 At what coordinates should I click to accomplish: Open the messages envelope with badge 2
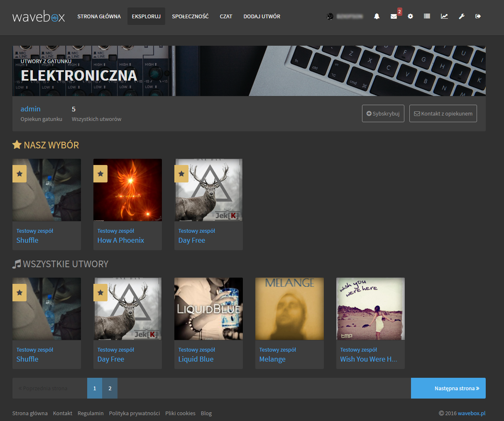[394, 16]
